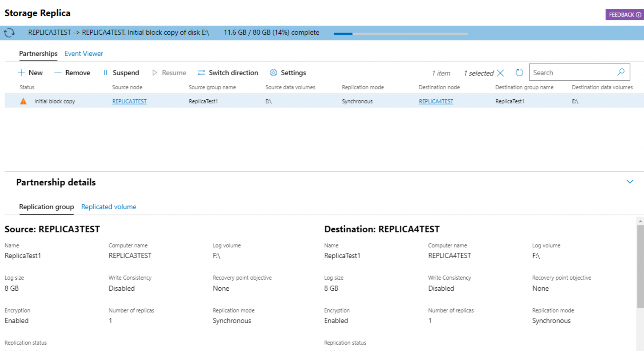The image size is (644, 351).
Task: Clear the selection with the X icon
Action: (501, 73)
